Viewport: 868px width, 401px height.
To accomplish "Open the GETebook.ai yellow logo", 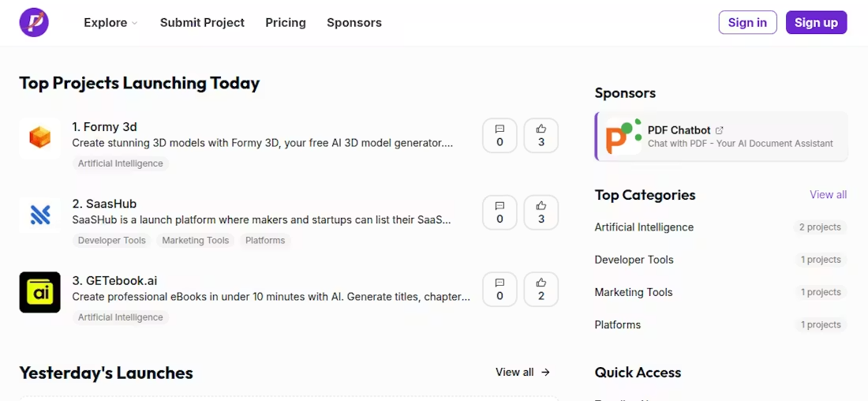I will pos(40,292).
